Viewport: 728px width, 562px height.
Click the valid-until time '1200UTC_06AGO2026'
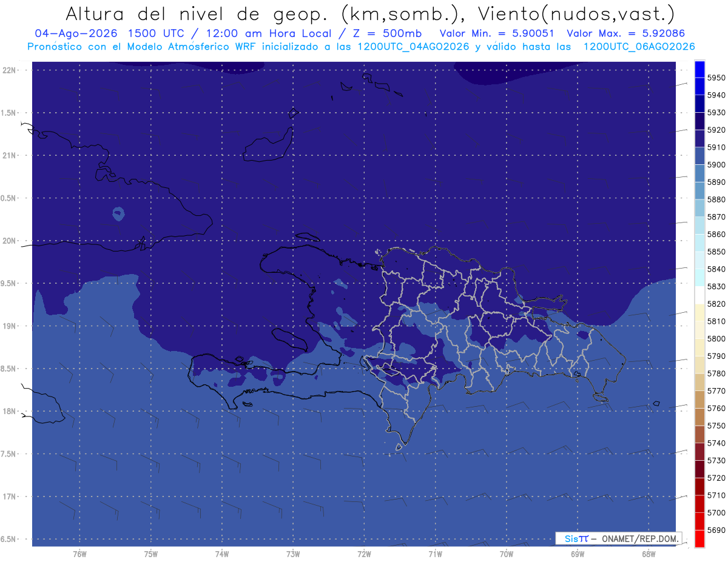click(x=639, y=46)
